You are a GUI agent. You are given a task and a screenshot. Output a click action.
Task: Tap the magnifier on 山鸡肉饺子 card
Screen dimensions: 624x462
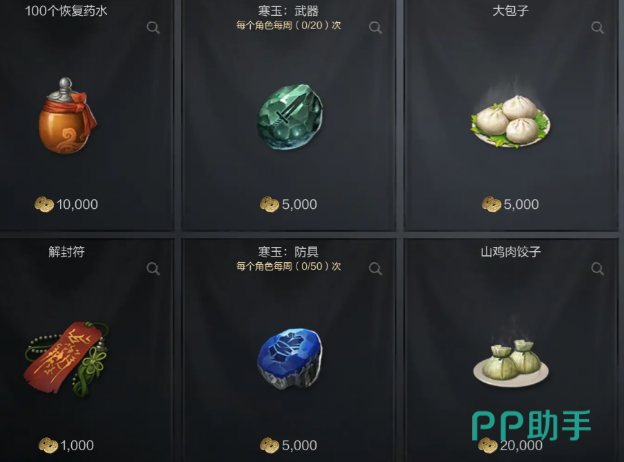click(x=597, y=269)
